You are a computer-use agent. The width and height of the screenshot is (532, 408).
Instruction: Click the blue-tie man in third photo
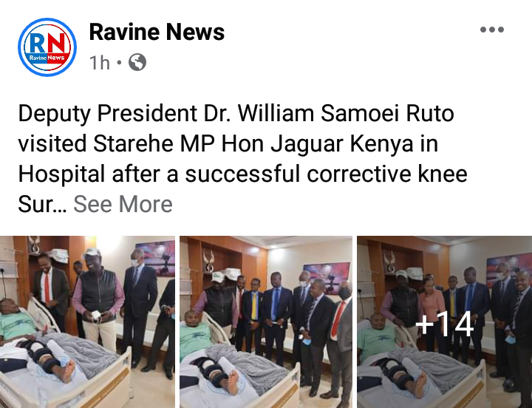[x=471, y=312]
